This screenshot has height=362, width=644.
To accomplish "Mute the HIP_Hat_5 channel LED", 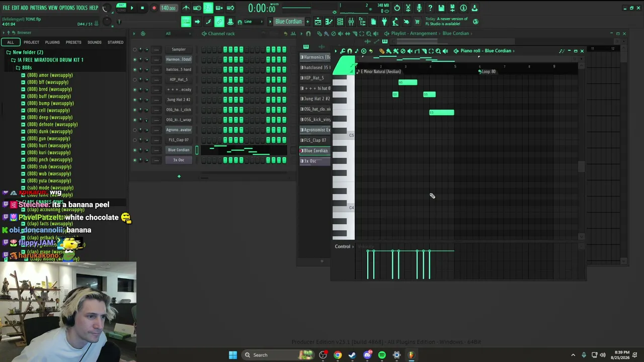I will click(x=134, y=79).
